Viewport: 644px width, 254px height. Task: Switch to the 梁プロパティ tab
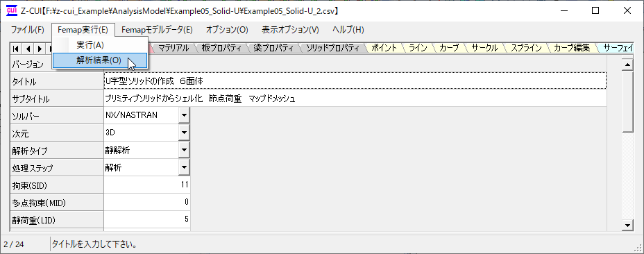[x=273, y=48]
